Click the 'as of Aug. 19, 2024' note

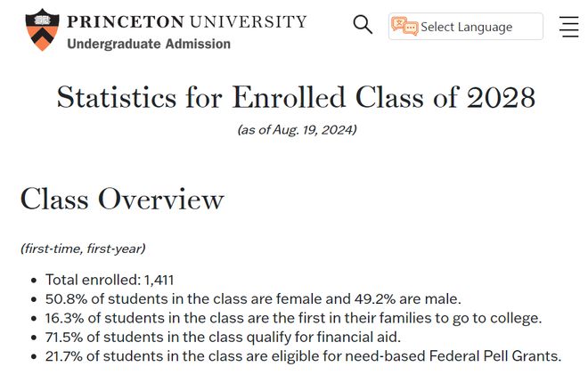297,130
